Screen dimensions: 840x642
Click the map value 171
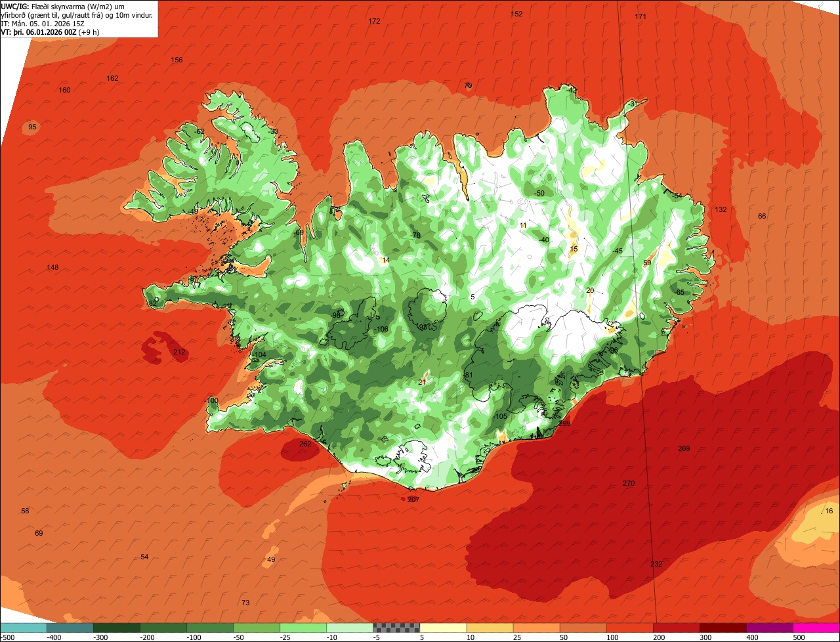(641, 16)
